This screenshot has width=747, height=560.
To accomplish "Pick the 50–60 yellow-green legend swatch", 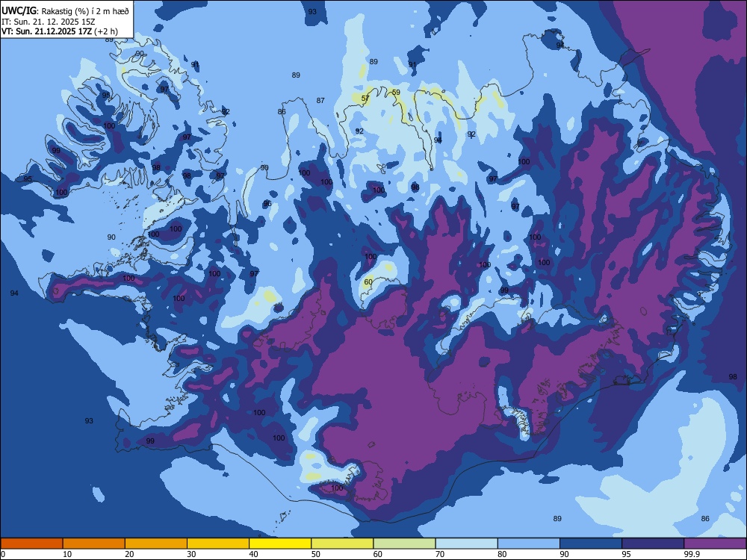I will (342, 544).
